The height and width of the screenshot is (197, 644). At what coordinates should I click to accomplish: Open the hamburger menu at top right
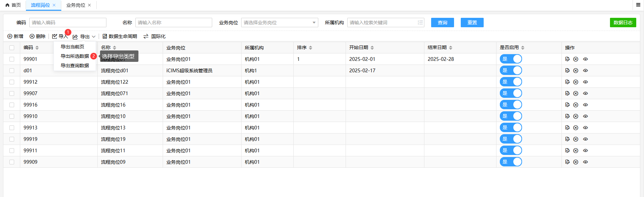point(638,5)
